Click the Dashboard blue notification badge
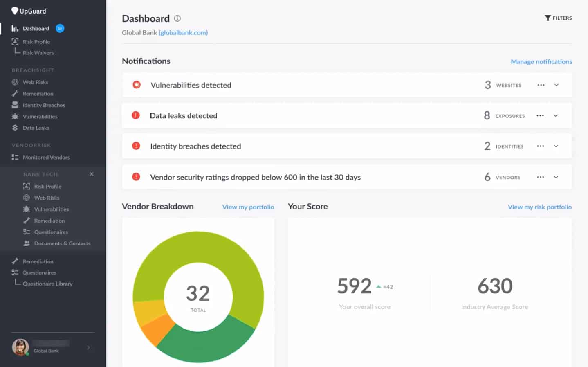588x367 pixels. (60, 28)
